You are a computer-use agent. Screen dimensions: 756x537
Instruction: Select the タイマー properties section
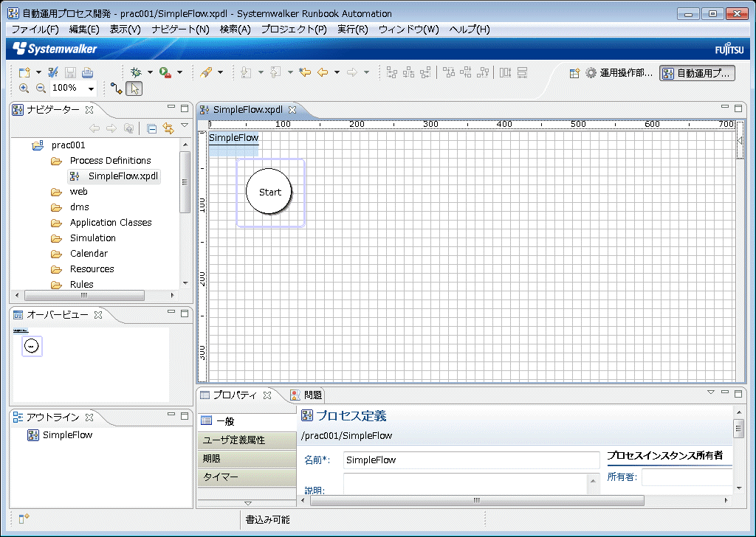coord(247,477)
